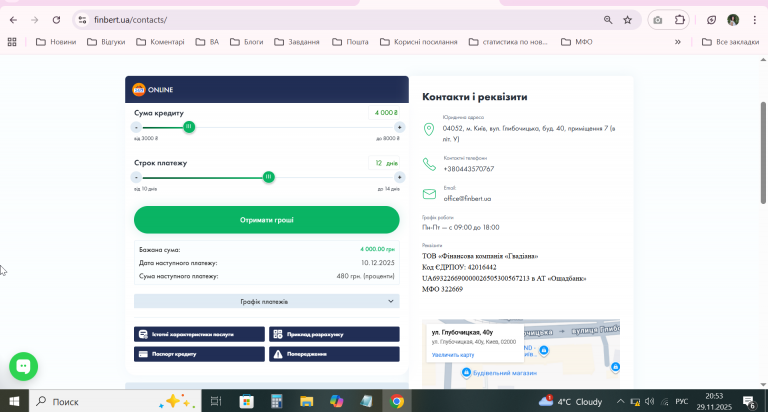Click the zoom magnifier icon in address bar
Viewport: 768px width, 412px height.
pyautogui.click(x=608, y=20)
